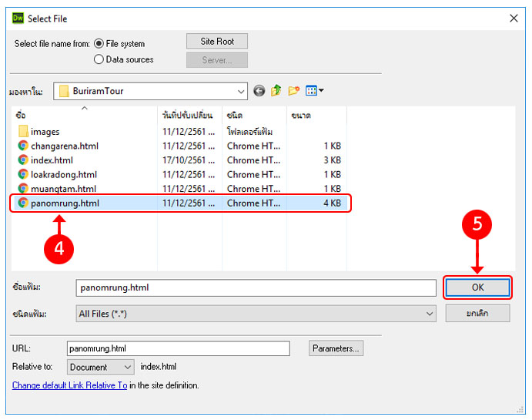The width and height of the screenshot is (532, 420).
Task: Select the muangtam.html file
Action: 63,189
